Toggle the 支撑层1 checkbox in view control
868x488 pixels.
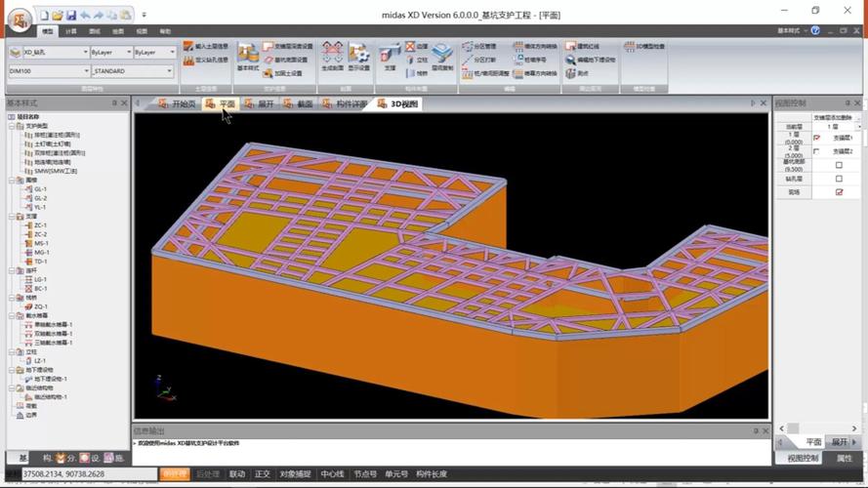[x=816, y=138]
